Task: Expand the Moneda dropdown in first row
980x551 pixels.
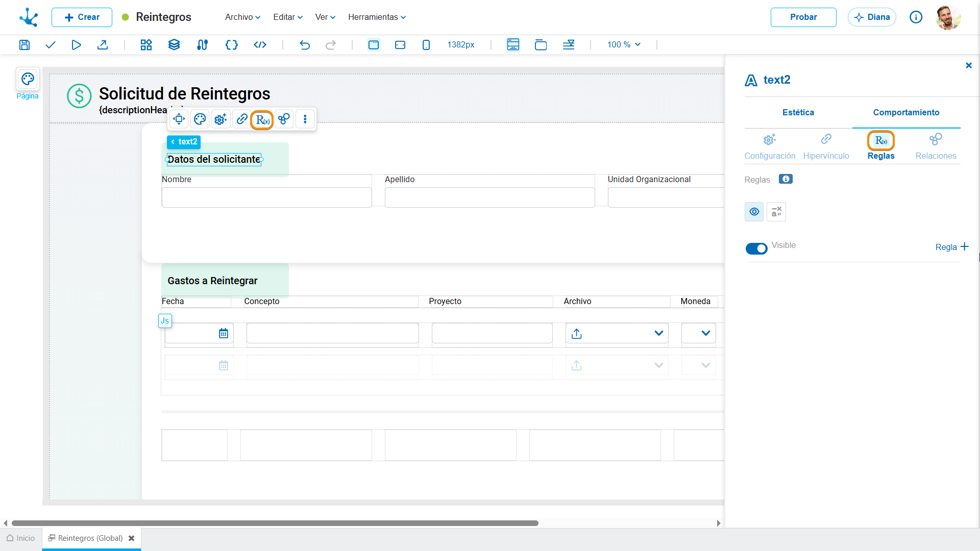Action: coord(699,333)
